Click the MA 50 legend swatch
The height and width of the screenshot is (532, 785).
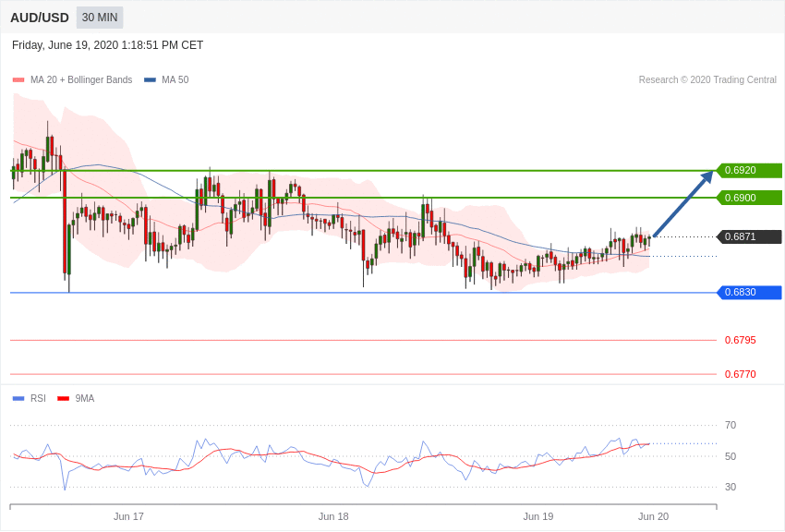coord(150,80)
